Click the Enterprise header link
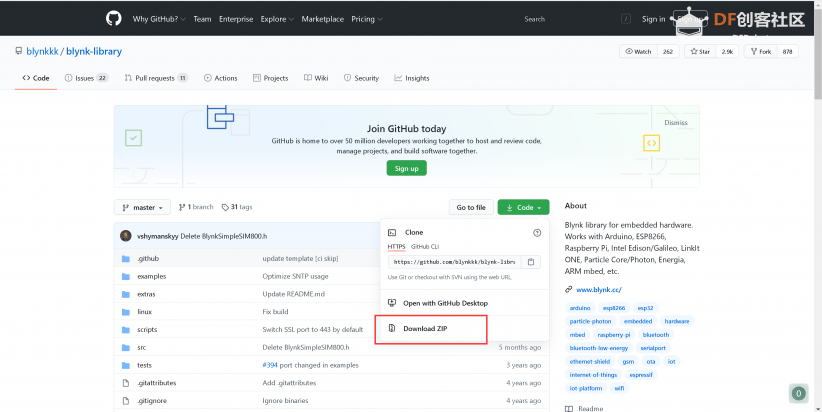The image size is (822, 412). click(x=236, y=19)
